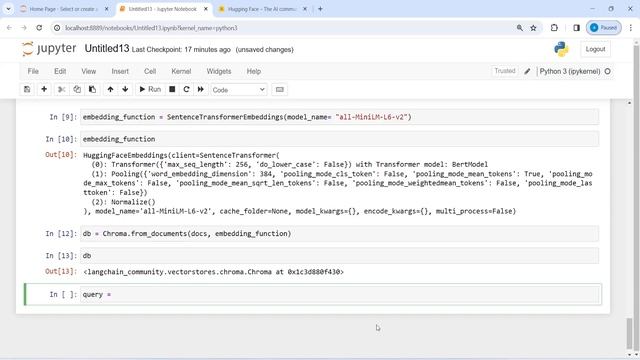
Task: Save the notebook with the floppy icon
Action: 27,89
